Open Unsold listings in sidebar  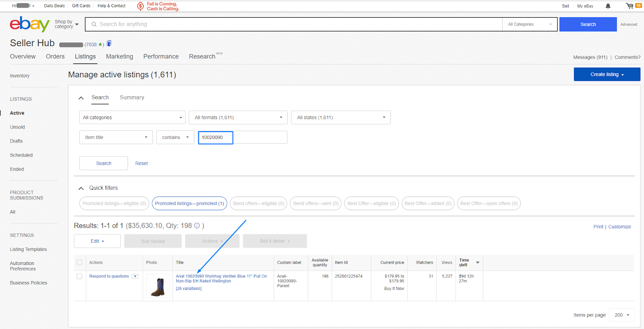(x=17, y=127)
